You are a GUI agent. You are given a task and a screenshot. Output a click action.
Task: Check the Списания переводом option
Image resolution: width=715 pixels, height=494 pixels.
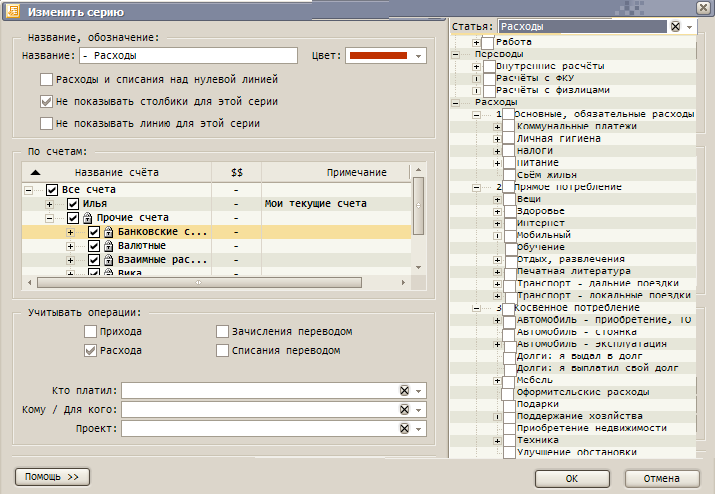pyautogui.click(x=223, y=351)
